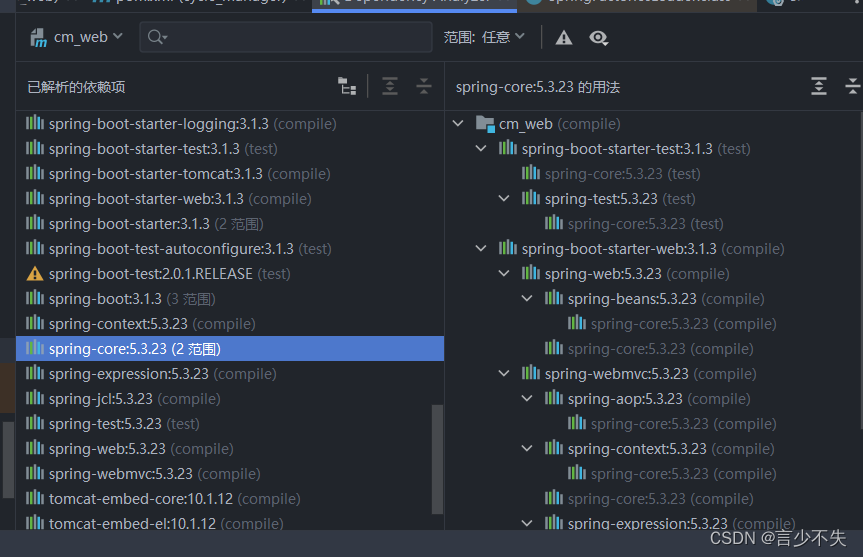Click library icon of tomcat-embed-core:10.1.12 row
Viewport: 863px width, 557px height.
35,498
